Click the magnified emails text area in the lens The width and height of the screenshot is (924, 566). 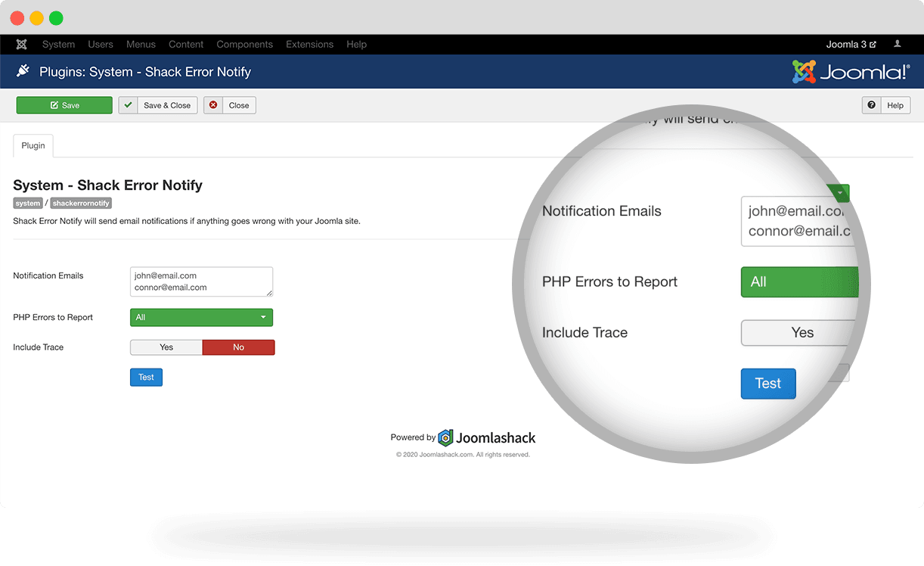[x=798, y=221]
